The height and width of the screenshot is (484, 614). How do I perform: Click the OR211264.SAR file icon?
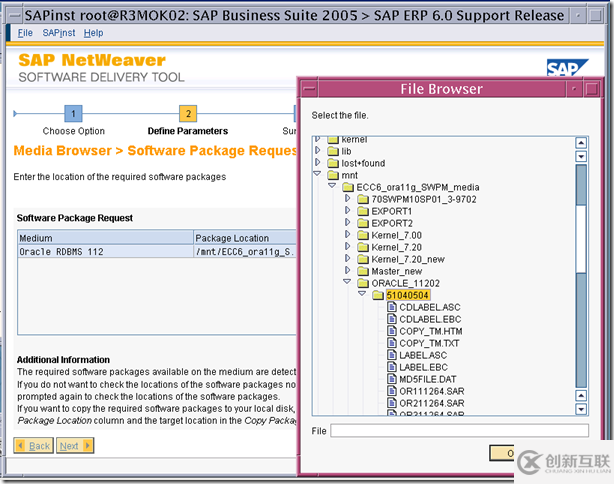(392, 403)
